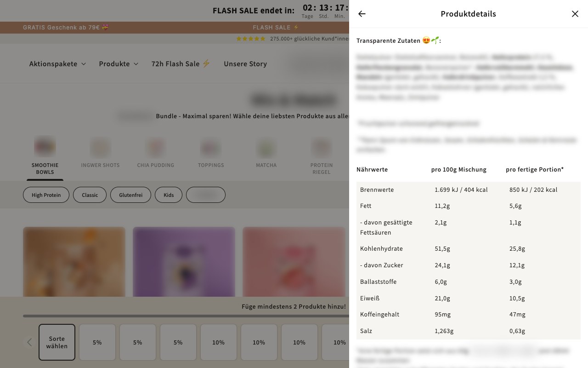
Task: Open the 72h Flash Sale page
Action: [181, 64]
